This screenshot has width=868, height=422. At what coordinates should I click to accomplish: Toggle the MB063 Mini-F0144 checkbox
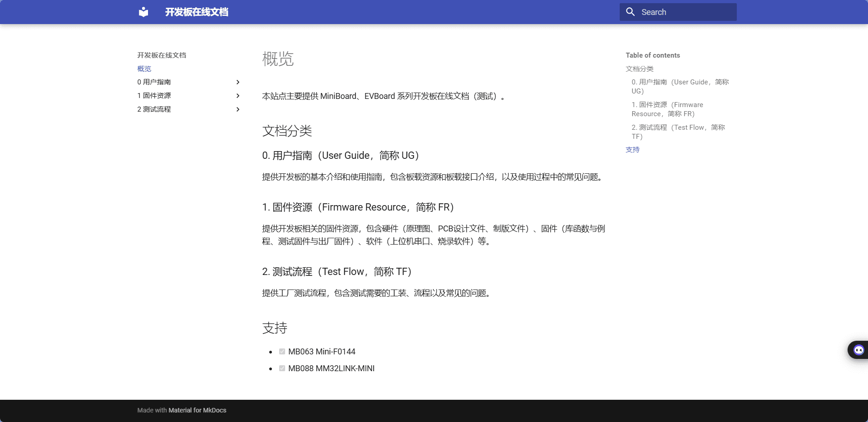(282, 352)
